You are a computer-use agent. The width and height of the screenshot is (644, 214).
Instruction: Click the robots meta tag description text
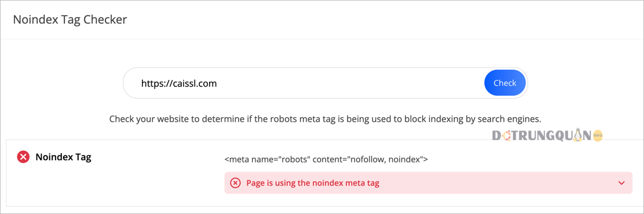pyautogui.click(x=325, y=119)
